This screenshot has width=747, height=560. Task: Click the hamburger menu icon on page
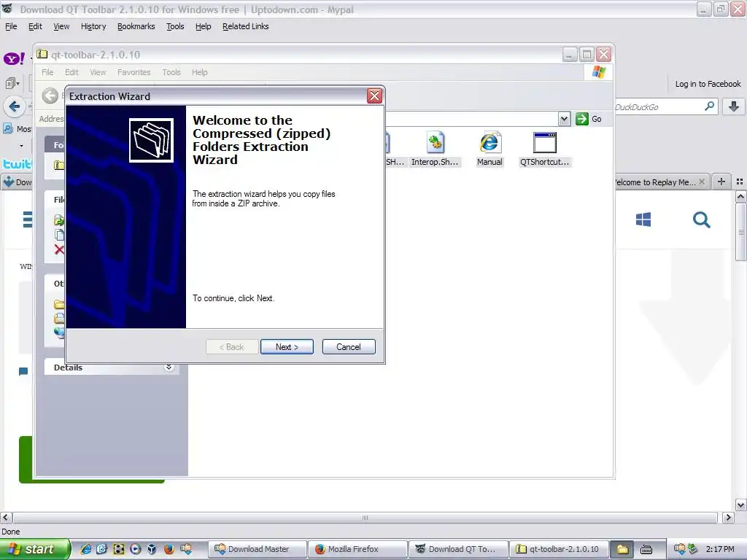(28, 219)
